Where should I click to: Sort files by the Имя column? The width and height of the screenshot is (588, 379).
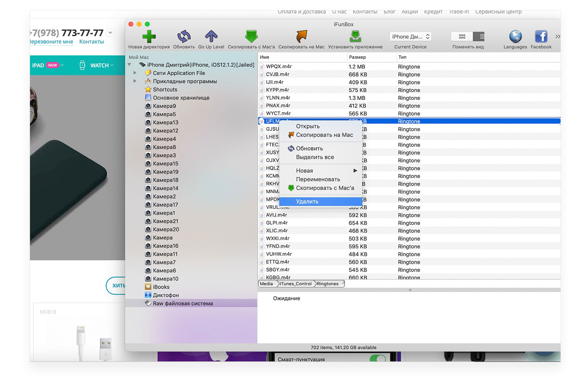tap(303, 57)
